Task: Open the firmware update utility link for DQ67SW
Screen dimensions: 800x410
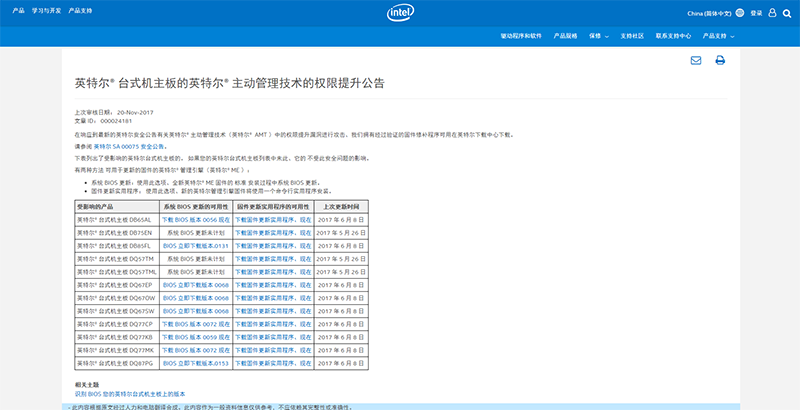Action: pyautogui.click(x=273, y=311)
